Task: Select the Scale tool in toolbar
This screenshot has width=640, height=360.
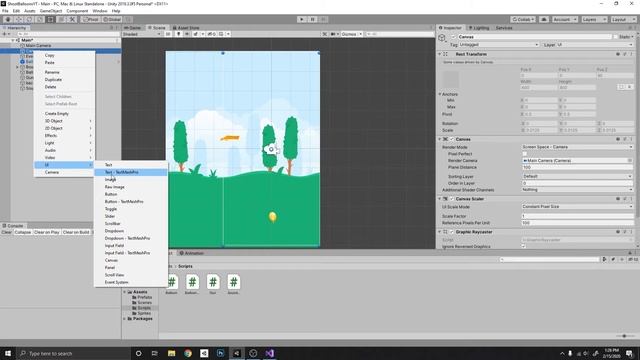Action: pos(40,19)
